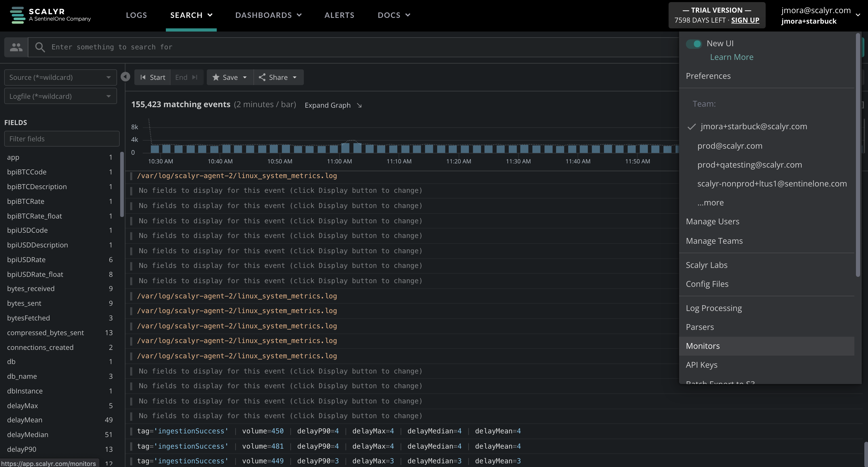The height and width of the screenshot is (467, 868).
Task: Click the magnifying glass search icon
Action: 40,47
